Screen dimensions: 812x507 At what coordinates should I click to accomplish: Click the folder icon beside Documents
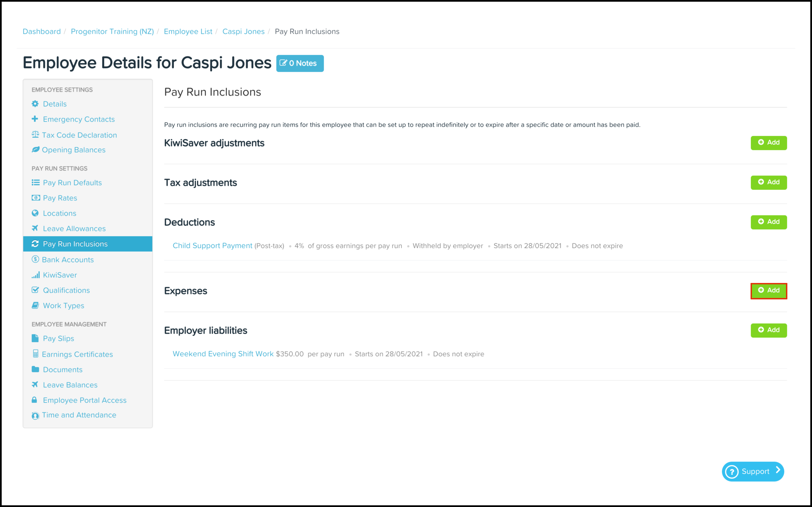click(35, 370)
